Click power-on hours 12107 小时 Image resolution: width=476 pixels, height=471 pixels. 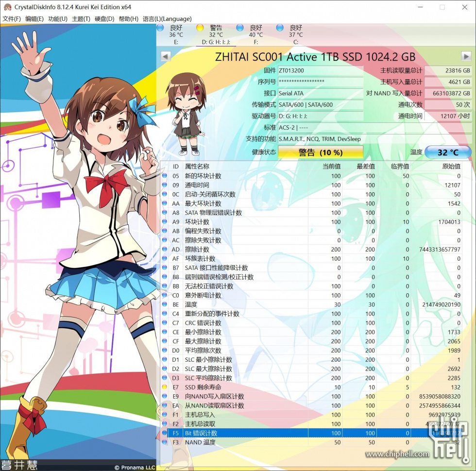point(448,116)
